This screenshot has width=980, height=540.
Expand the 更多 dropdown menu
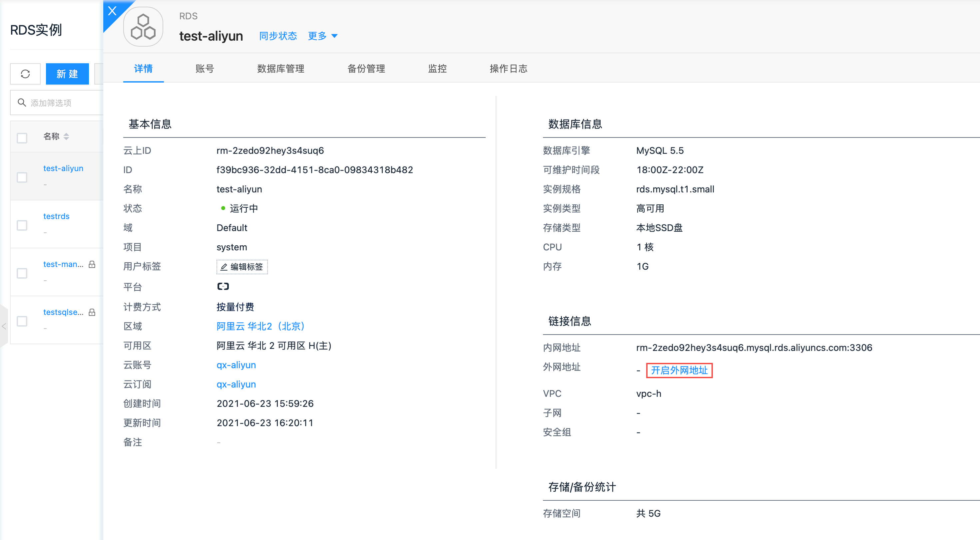pyautogui.click(x=322, y=36)
